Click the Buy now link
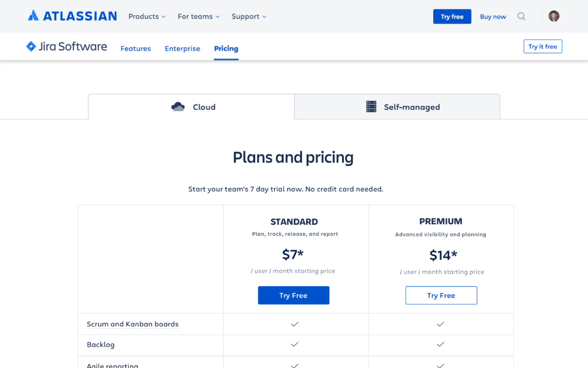Viewport: 588px width, 368px height. [x=493, y=17]
